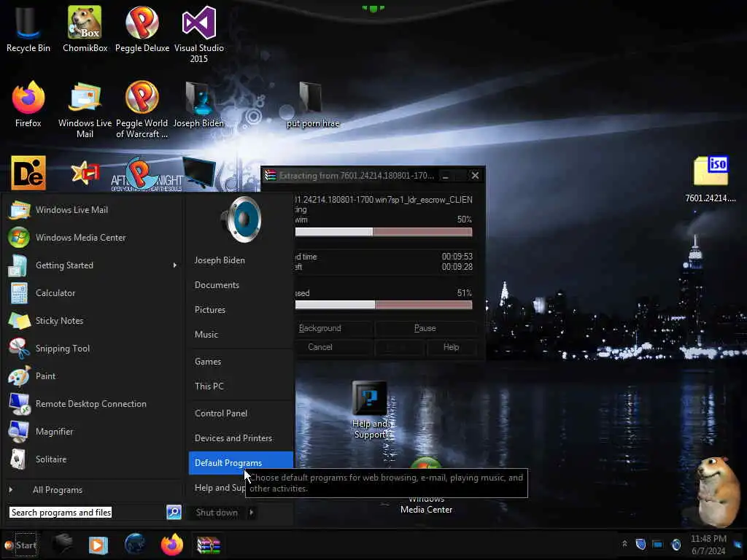Image resolution: width=747 pixels, height=560 pixels.
Task: Open the Joseph Biden user folder link
Action: (241, 260)
